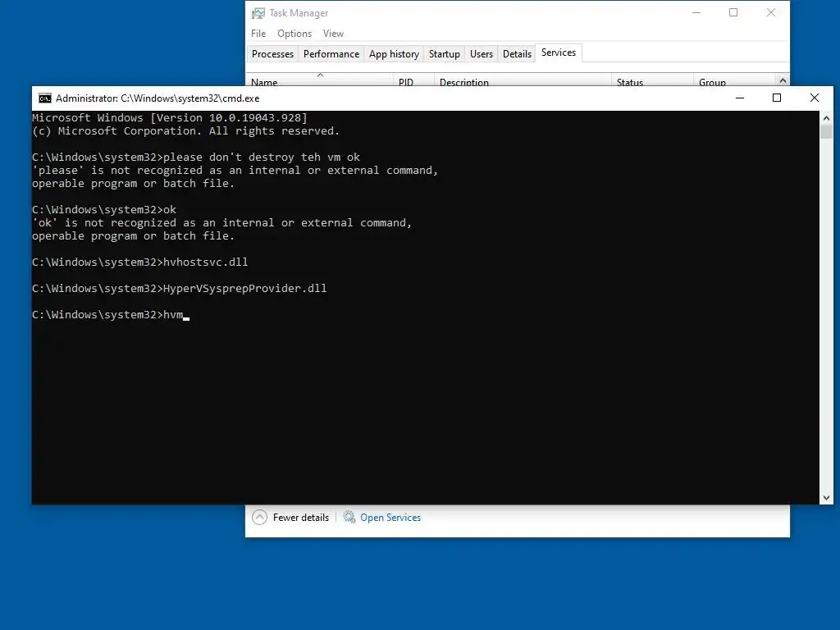The height and width of the screenshot is (630, 840).
Task: Click the Task Manager title bar icon
Action: click(x=258, y=13)
